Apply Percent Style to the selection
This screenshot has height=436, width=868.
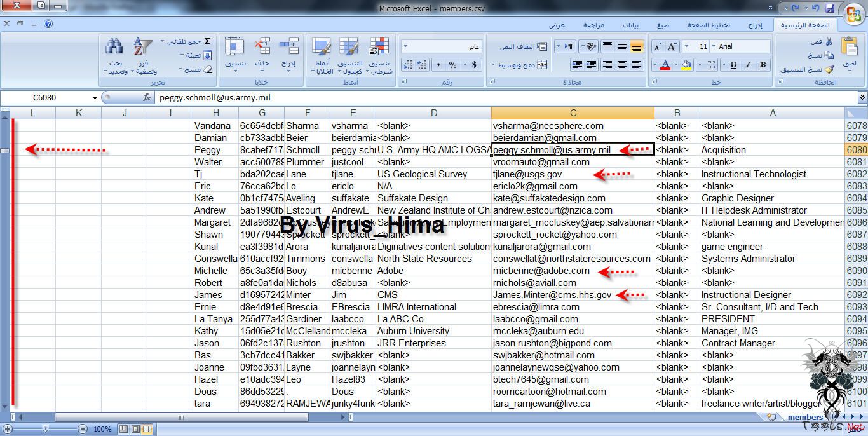(x=453, y=64)
